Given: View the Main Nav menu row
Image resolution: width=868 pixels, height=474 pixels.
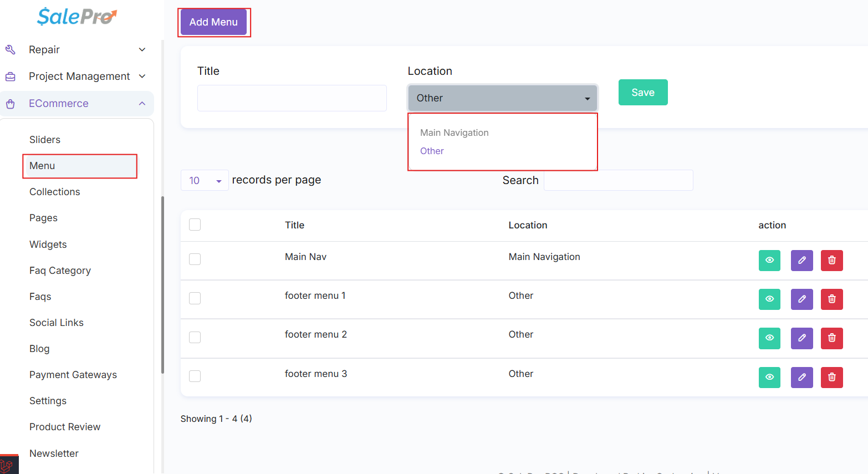Looking at the screenshot, I should [x=769, y=261].
